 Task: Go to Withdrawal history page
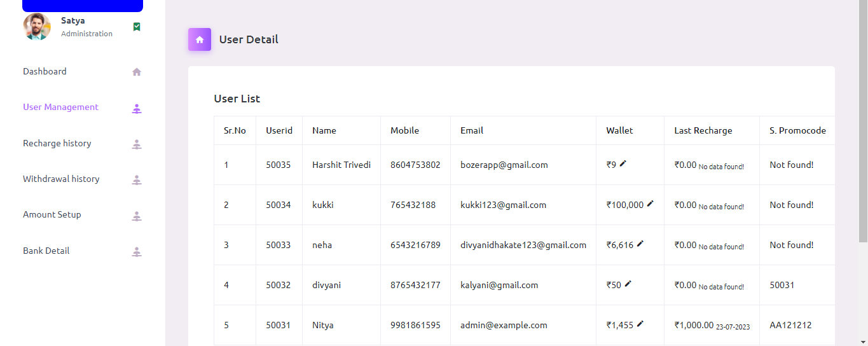click(x=61, y=179)
